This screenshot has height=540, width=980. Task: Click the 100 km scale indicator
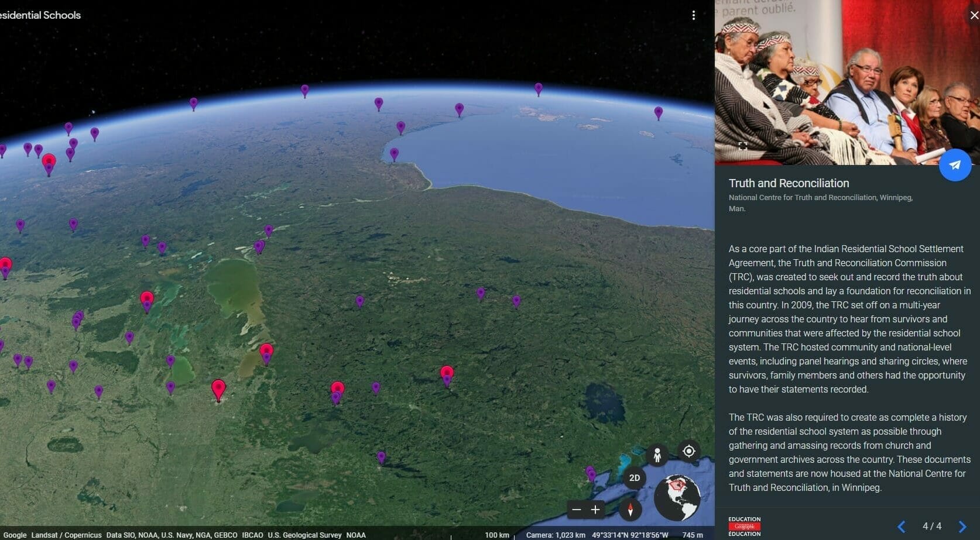[x=496, y=535]
